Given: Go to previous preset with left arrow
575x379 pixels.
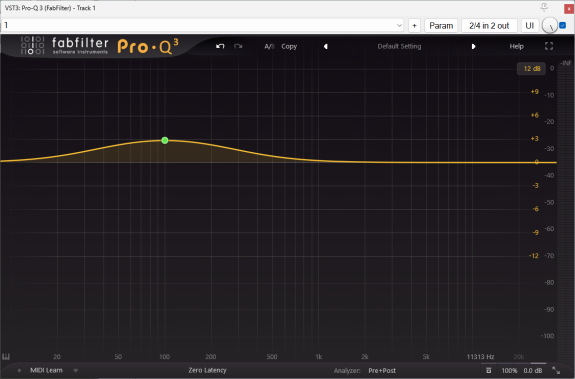Looking at the screenshot, I should pos(325,47).
